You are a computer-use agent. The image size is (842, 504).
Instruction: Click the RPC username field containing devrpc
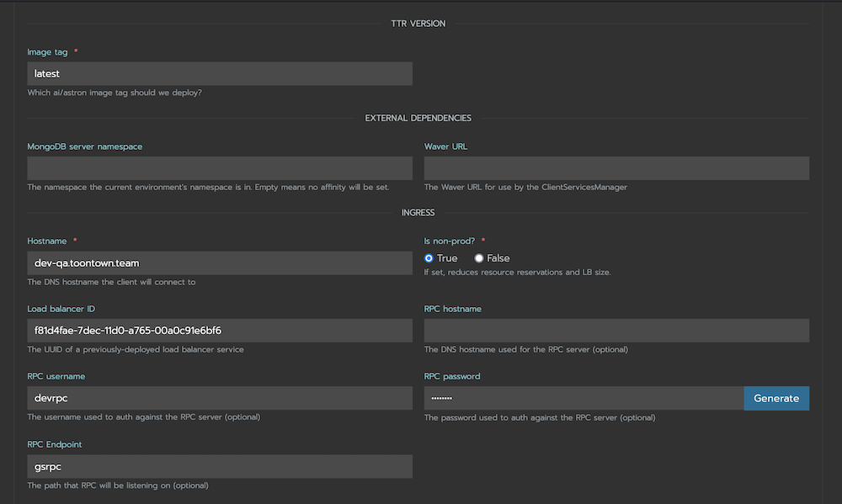(220, 398)
